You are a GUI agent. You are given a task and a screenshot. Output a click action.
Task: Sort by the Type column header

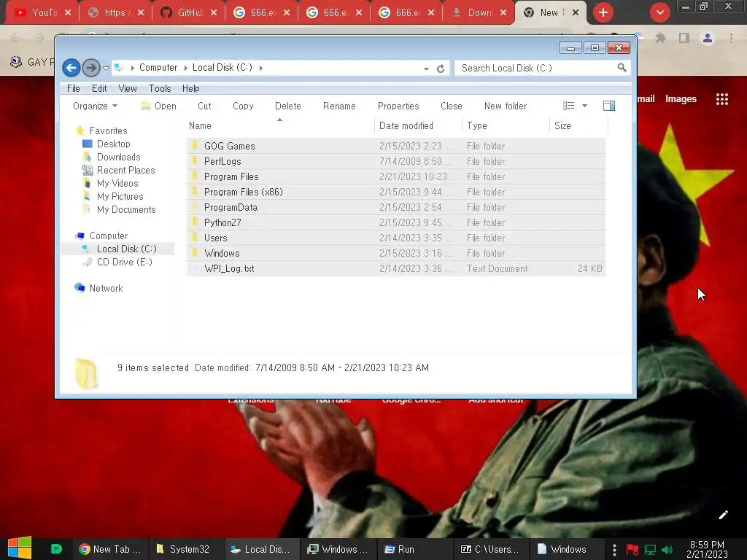(506, 125)
